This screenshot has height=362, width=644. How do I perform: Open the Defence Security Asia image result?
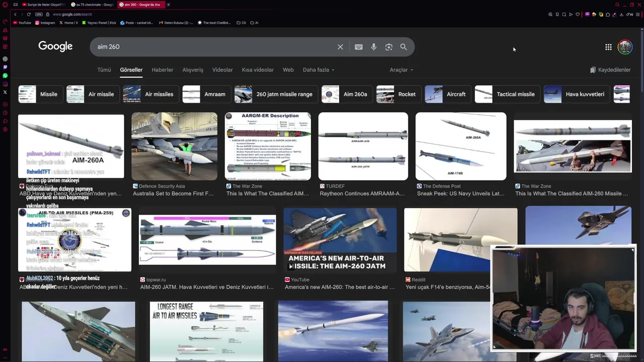[x=174, y=146]
